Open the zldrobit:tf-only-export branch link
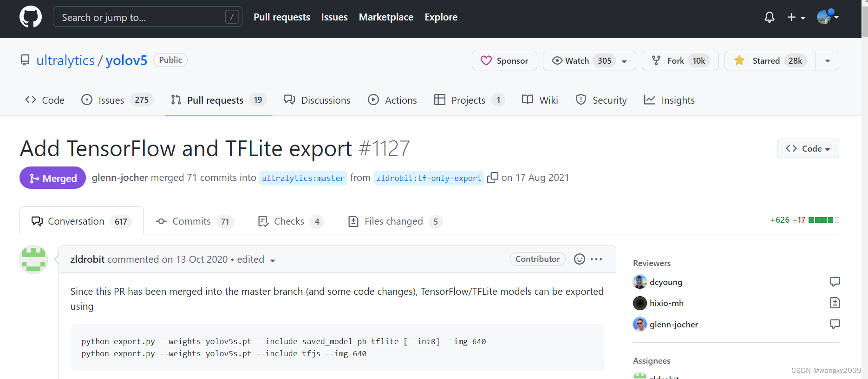Screen dimensions: 868x379 coord(429,178)
